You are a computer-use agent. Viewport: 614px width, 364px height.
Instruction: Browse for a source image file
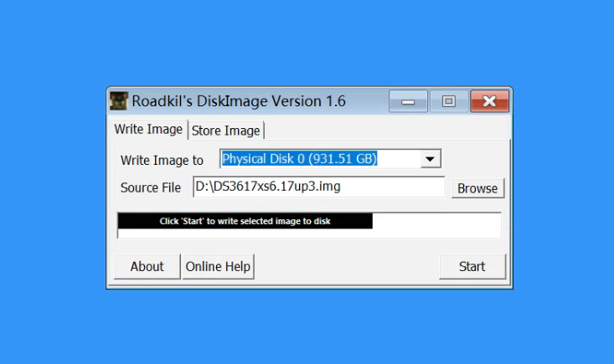click(x=477, y=188)
